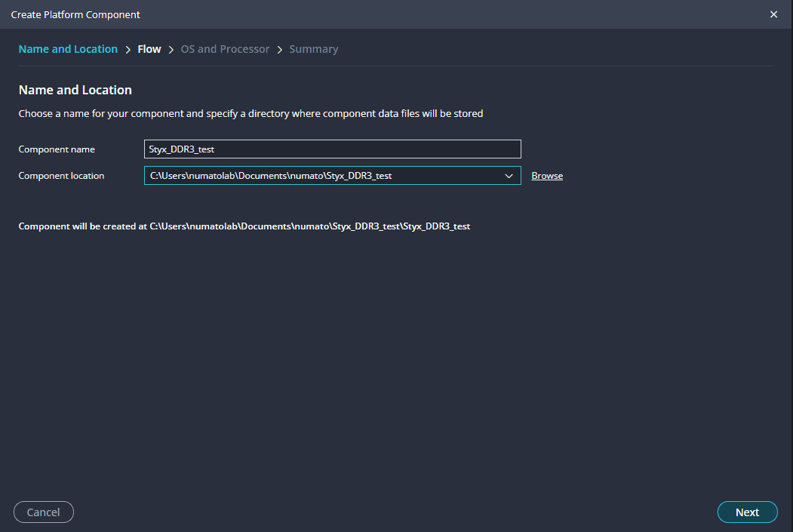
Task: Close the Create Platform Component dialog
Action: point(773,14)
